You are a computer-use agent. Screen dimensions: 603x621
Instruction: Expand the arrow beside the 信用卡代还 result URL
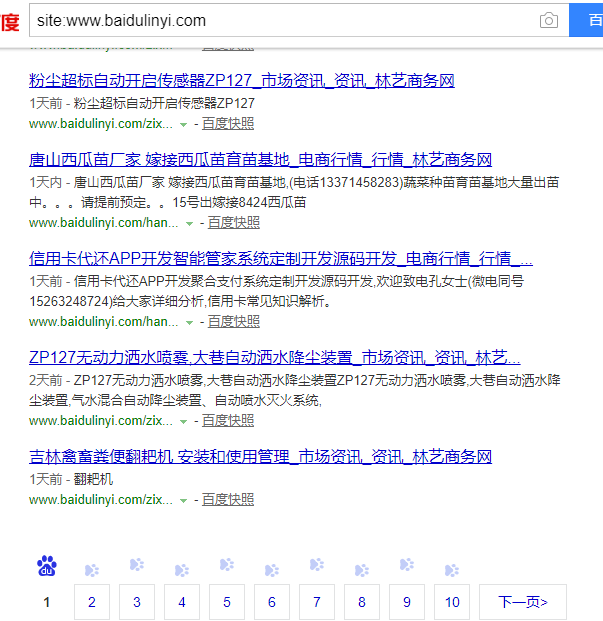coord(189,323)
